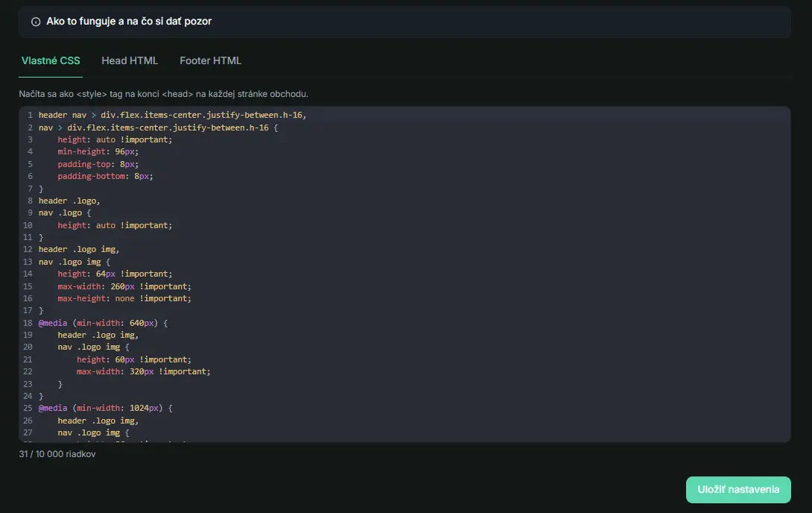Click the helper text 'Načíta sa ako <style> tag'
Image resolution: width=812 pixels, height=513 pixels.
click(x=164, y=94)
